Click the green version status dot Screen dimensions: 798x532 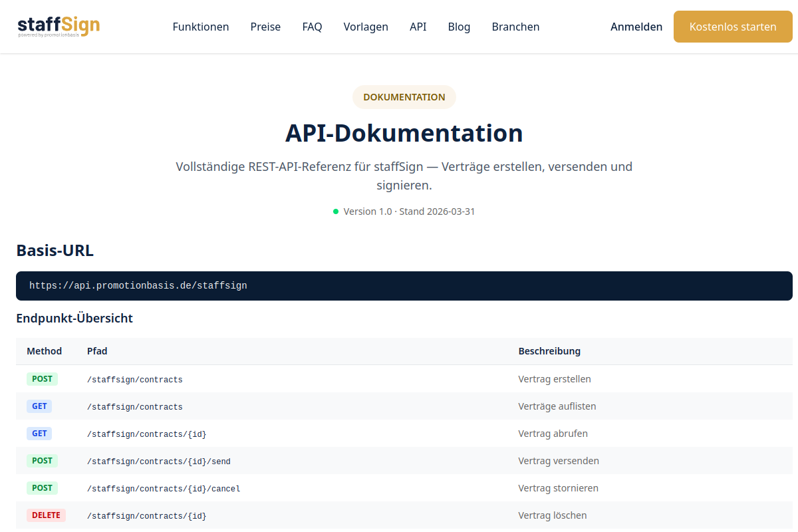pyautogui.click(x=336, y=211)
